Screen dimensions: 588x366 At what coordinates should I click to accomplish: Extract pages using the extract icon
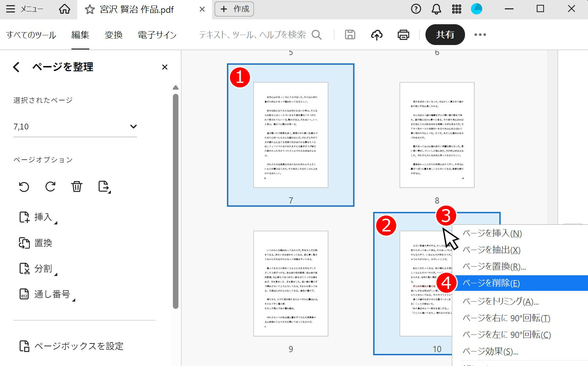pos(103,187)
